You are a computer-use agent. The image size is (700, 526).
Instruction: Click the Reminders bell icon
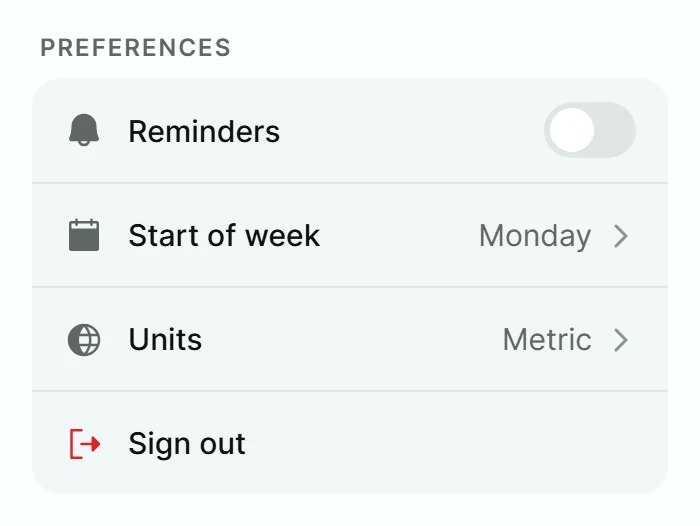click(x=84, y=130)
